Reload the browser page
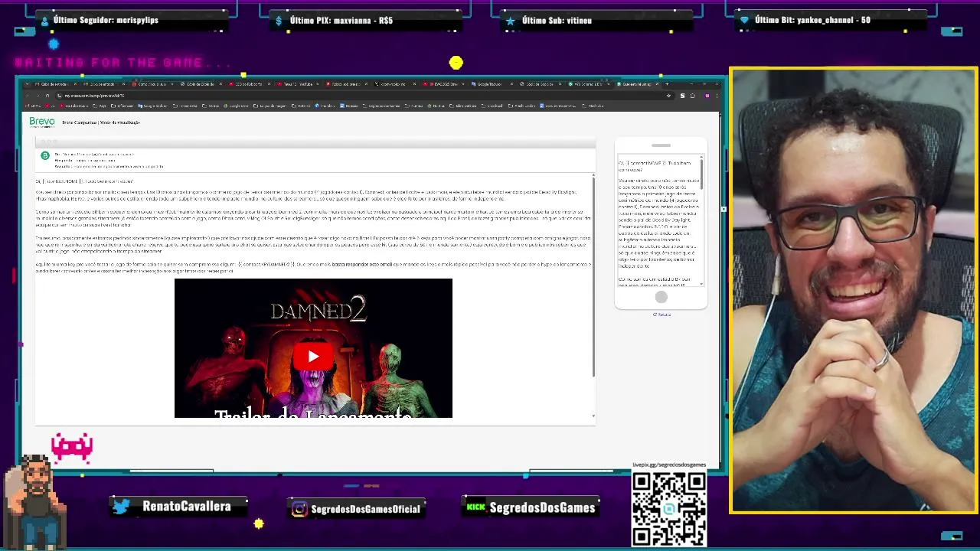Screen dimensions: 980x551 [x=47, y=96]
